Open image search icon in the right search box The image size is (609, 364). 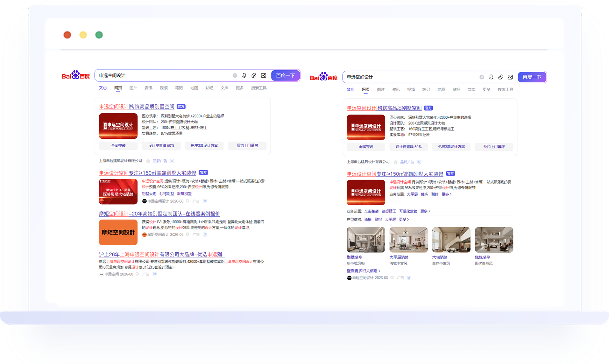tap(510, 77)
